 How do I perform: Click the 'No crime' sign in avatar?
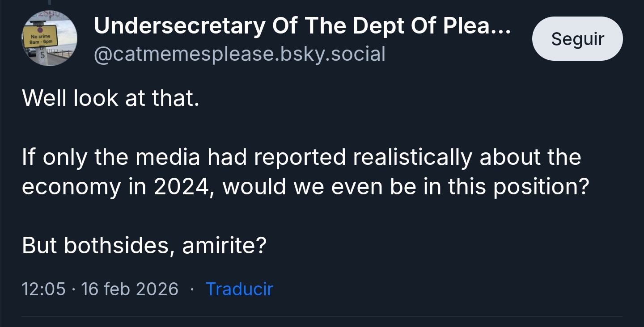click(40, 38)
